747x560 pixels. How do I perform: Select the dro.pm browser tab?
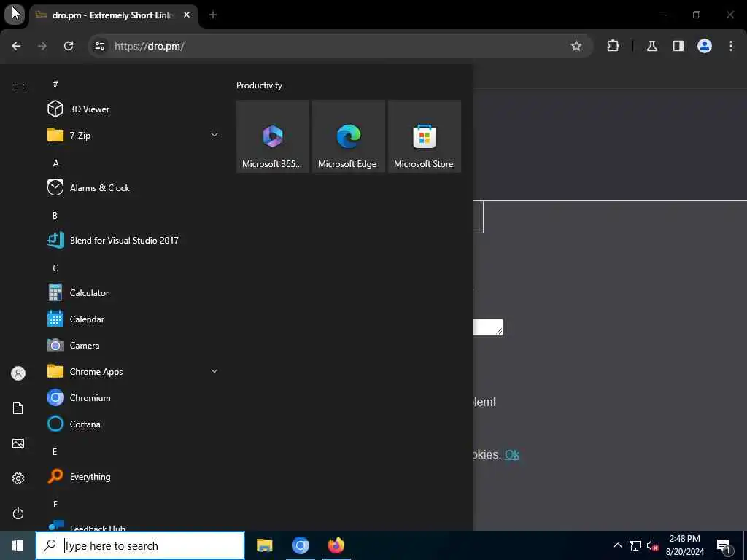113,15
